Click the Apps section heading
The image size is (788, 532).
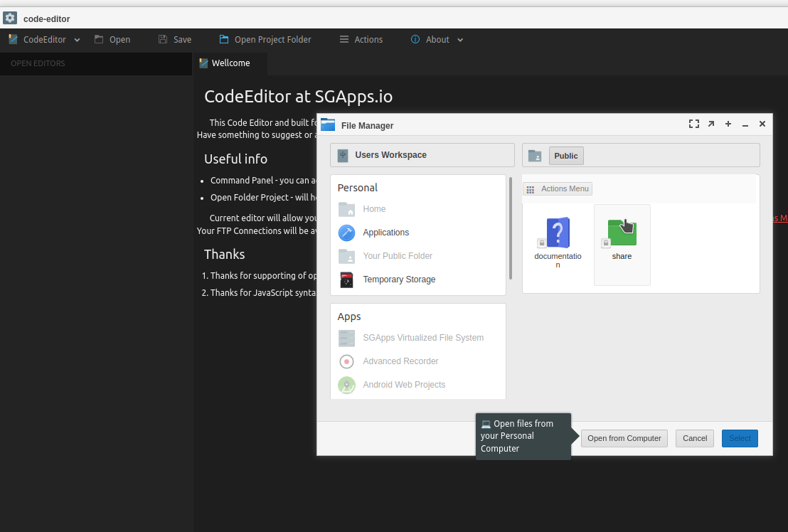(349, 317)
